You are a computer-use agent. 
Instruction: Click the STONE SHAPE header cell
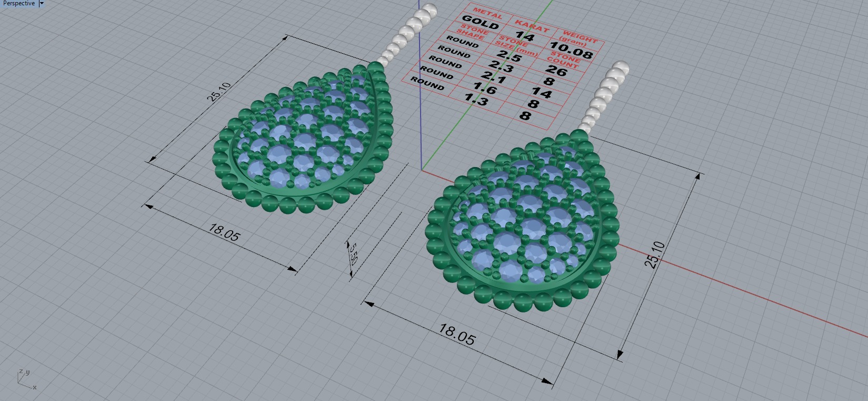[x=473, y=33]
